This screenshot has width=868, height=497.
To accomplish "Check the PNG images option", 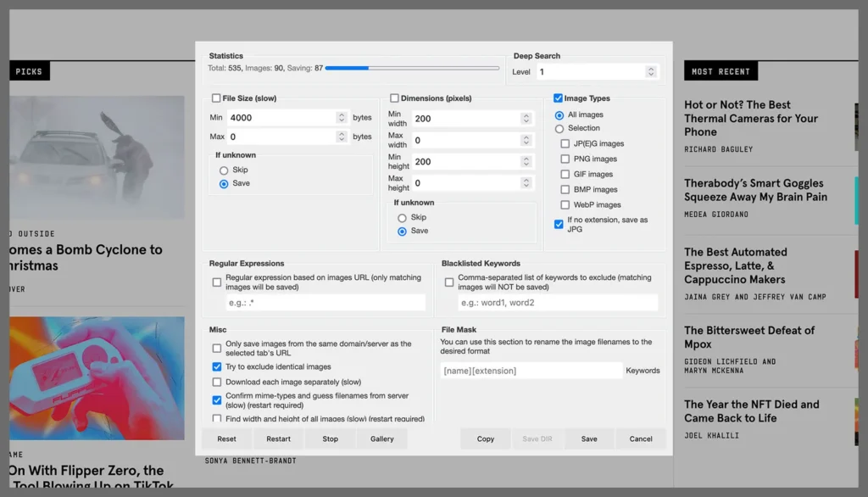I will point(565,159).
